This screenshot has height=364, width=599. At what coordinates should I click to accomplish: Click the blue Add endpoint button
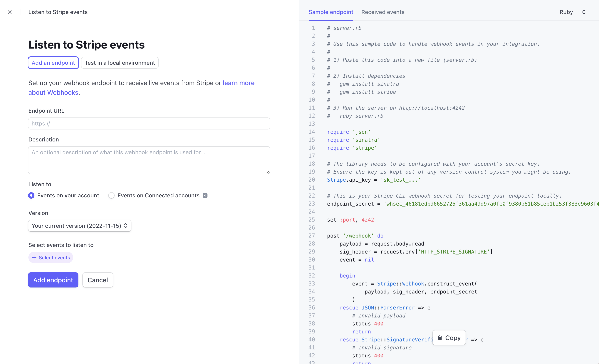(x=53, y=280)
